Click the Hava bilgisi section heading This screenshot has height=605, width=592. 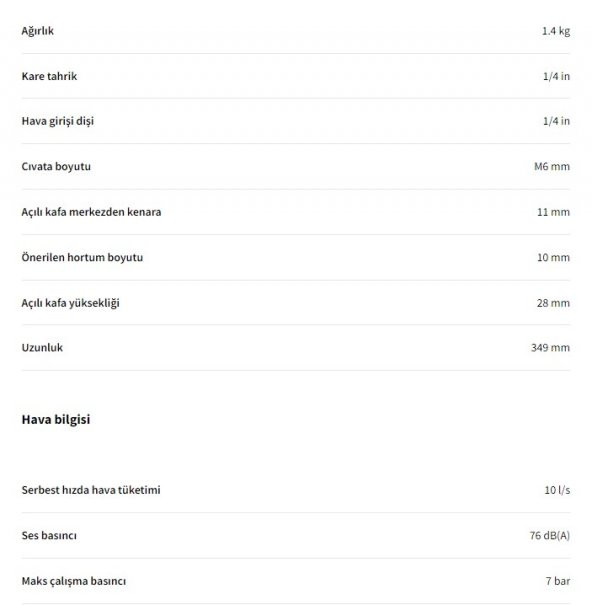click(56, 419)
